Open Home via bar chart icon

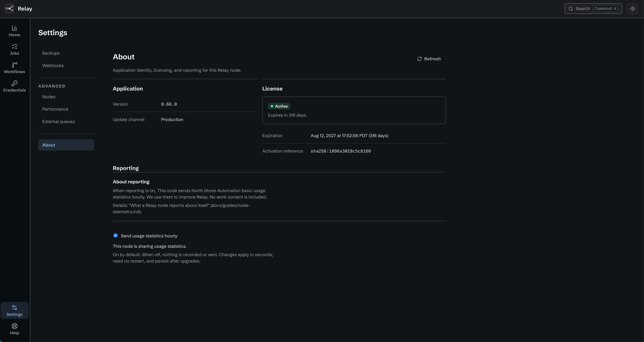[14, 28]
